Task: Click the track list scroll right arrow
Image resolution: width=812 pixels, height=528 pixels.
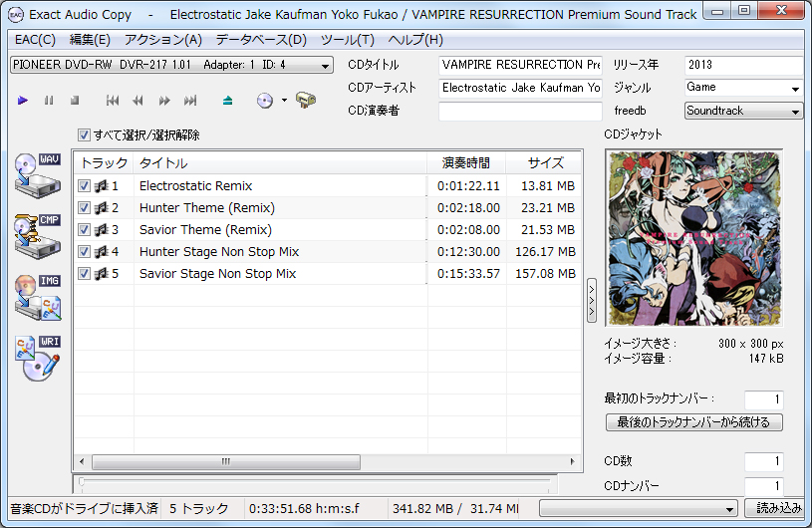Action: [572, 461]
